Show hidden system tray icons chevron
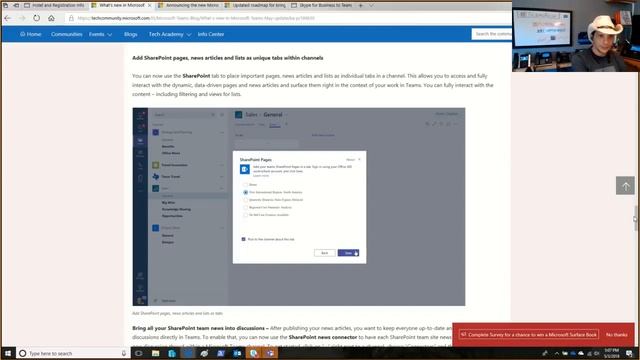Image resolution: width=640 pixels, height=360 pixels. point(557,353)
